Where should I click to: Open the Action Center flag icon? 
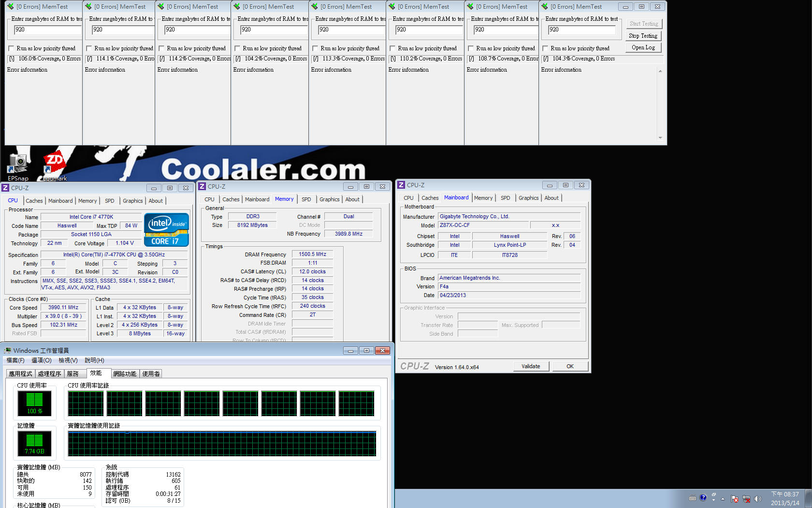point(735,499)
